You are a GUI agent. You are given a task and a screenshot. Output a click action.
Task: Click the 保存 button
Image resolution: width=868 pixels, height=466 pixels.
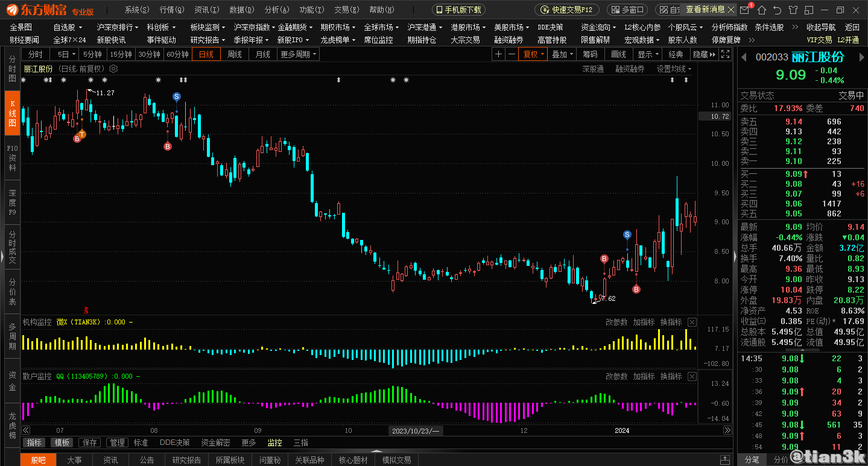[x=90, y=442]
